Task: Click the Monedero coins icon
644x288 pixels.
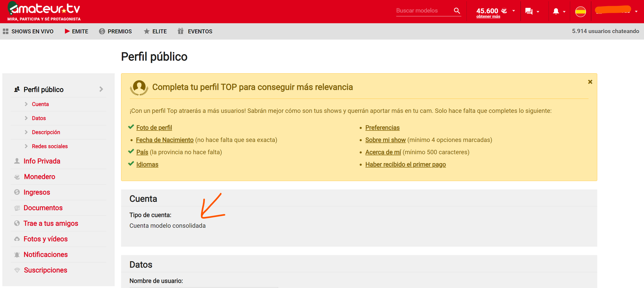Action: pyautogui.click(x=17, y=177)
